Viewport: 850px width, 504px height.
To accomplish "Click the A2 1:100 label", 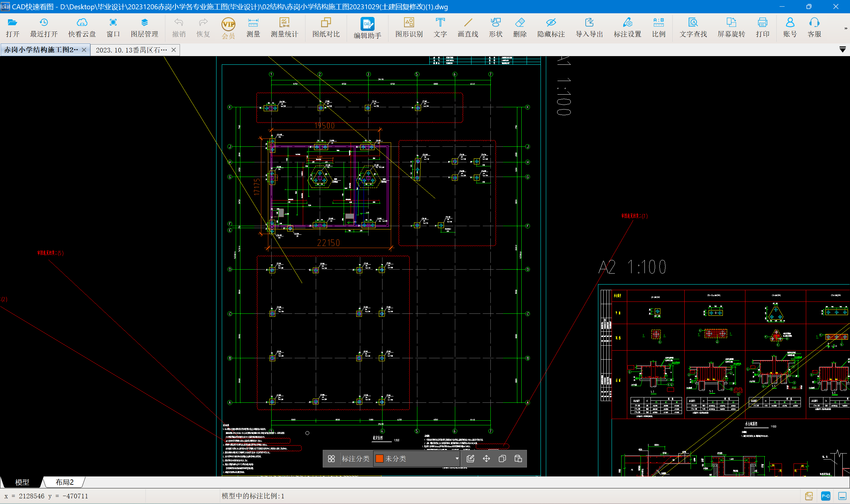I will coord(632,267).
